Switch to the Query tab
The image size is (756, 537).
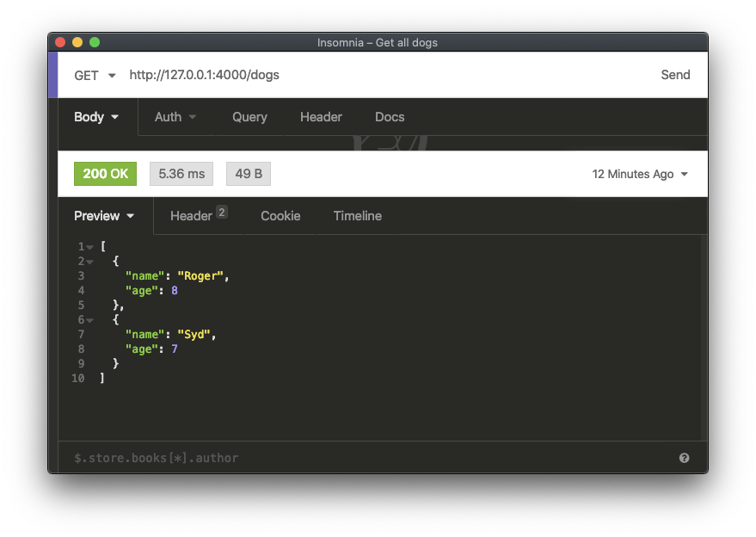[249, 117]
